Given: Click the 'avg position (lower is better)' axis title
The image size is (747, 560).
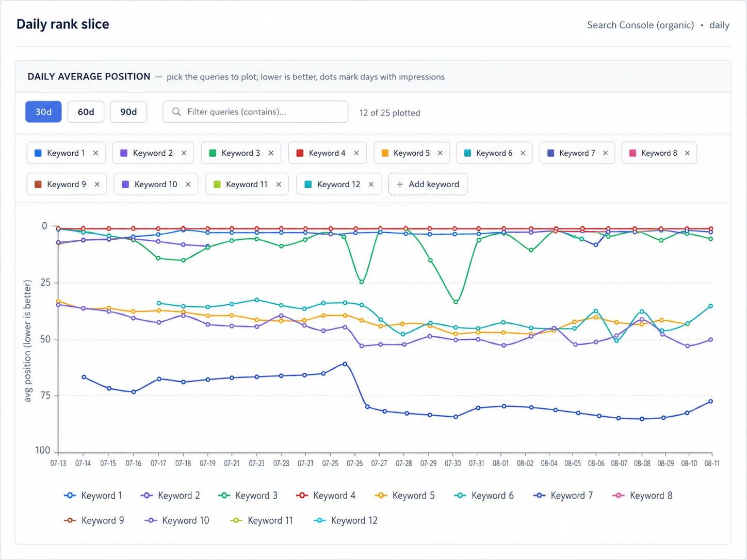Looking at the screenshot, I should point(28,341).
